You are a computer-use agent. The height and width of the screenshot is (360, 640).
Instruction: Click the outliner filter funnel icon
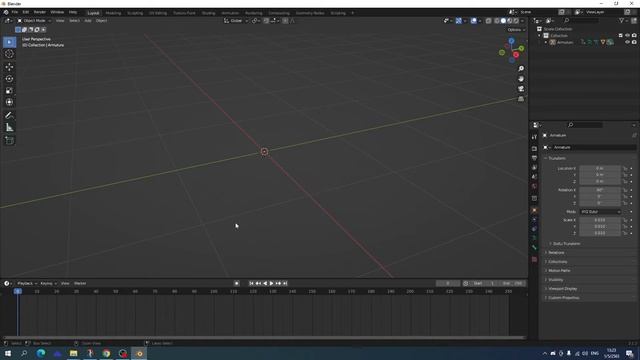pyautogui.click(x=621, y=20)
